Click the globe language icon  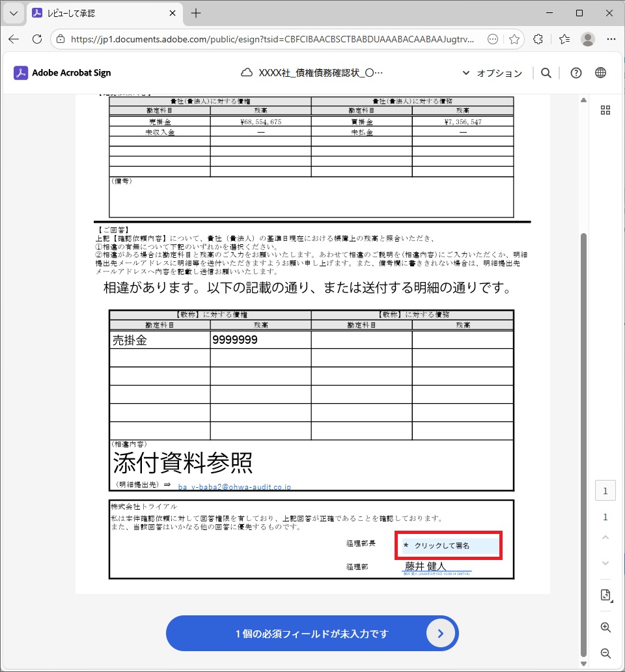pos(600,73)
